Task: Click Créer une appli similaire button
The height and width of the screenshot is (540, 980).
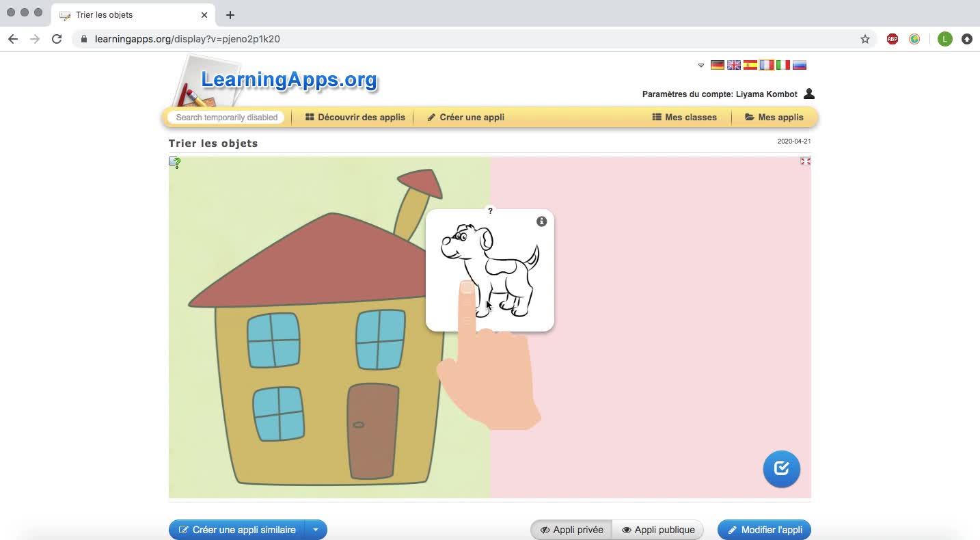Action: click(x=237, y=530)
